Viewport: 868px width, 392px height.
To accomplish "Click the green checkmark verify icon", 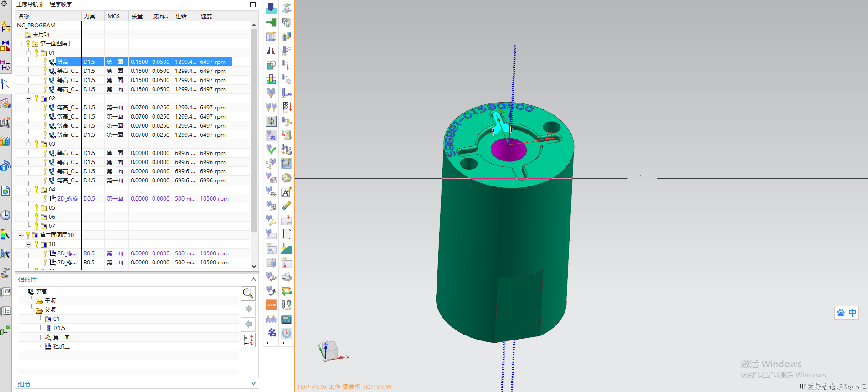I will [x=271, y=149].
